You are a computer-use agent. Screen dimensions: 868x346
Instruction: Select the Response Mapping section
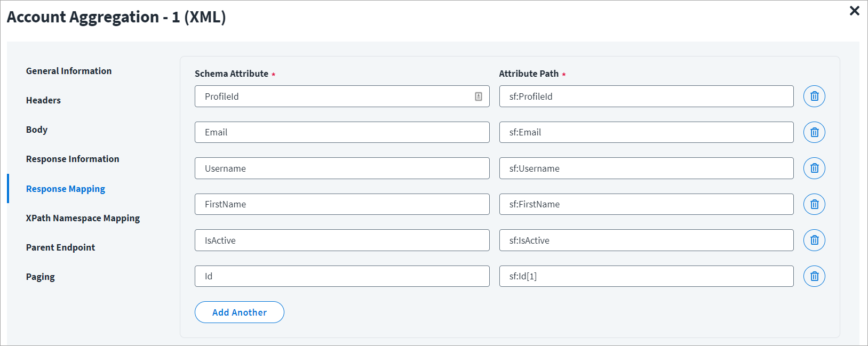point(66,189)
